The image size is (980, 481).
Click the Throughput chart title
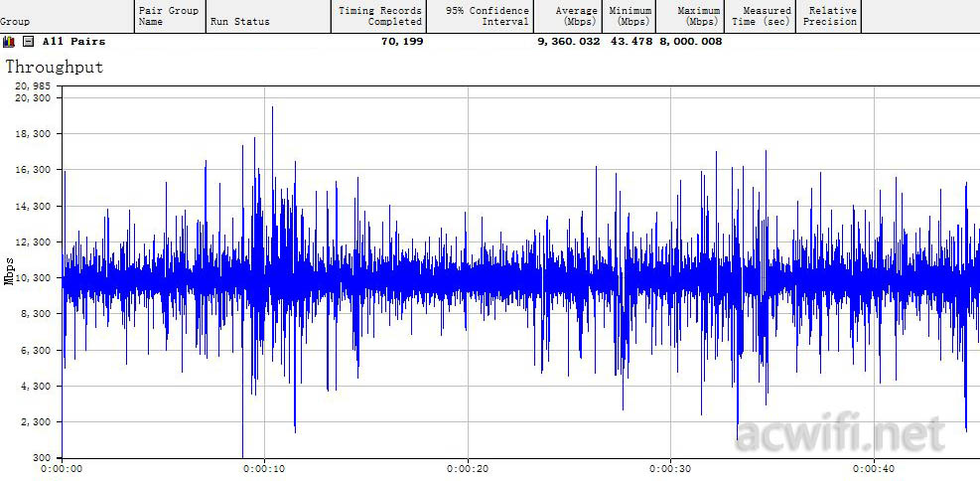55,67
